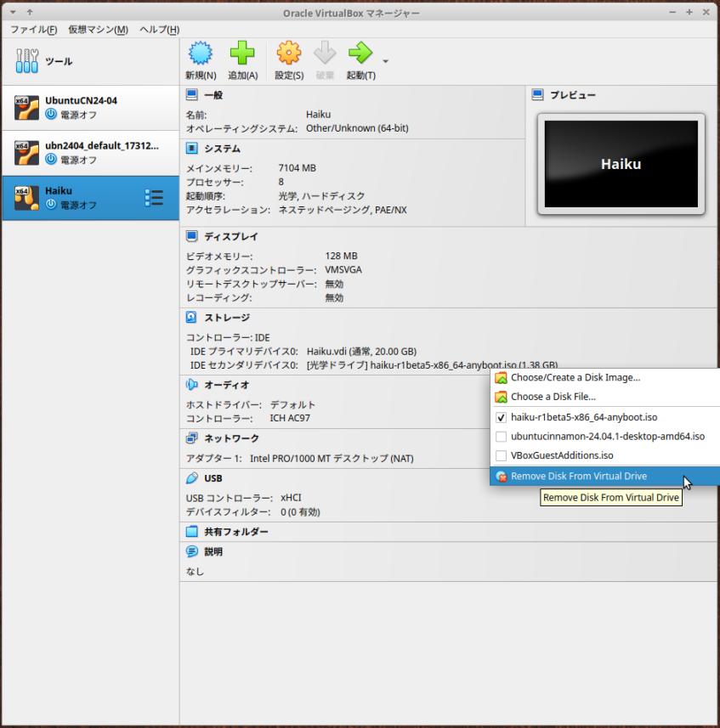The width and height of the screenshot is (720, 728).
Task: Click base memory value 7104 MB
Action: pyautogui.click(x=298, y=168)
